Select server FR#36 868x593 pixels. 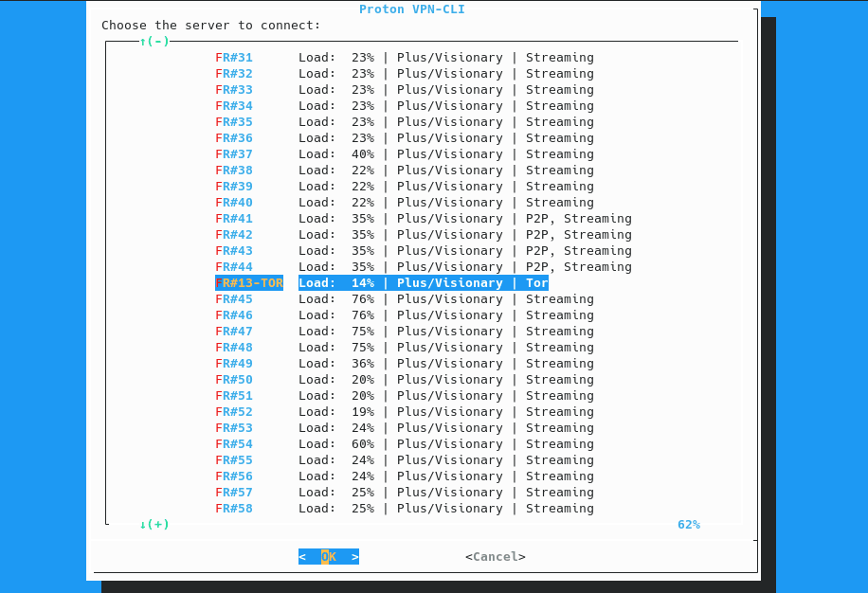click(x=405, y=137)
